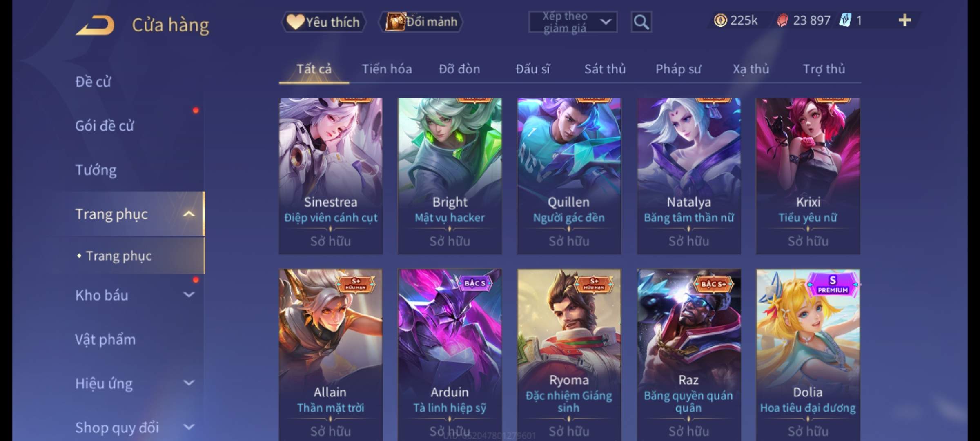Tap the gold coin balance icon
The image size is (980, 441).
tap(720, 20)
